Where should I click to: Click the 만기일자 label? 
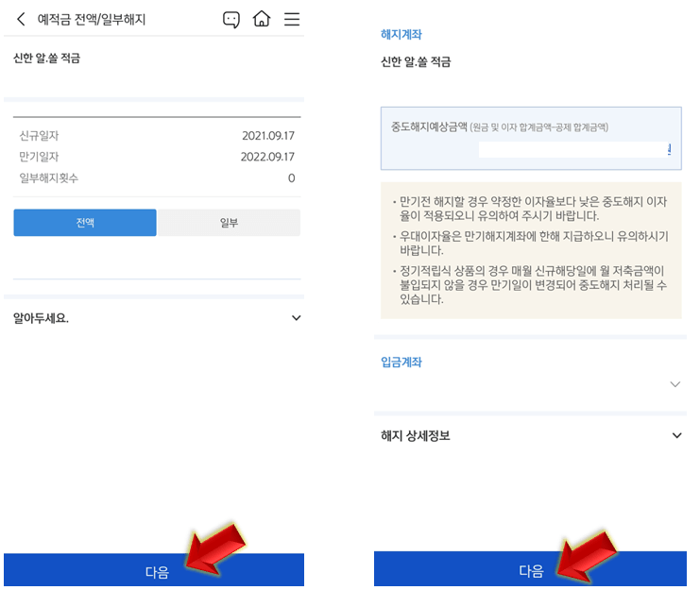[x=39, y=157]
